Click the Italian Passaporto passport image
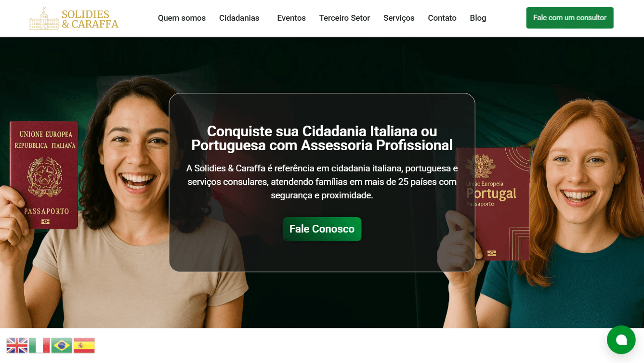 (x=44, y=175)
